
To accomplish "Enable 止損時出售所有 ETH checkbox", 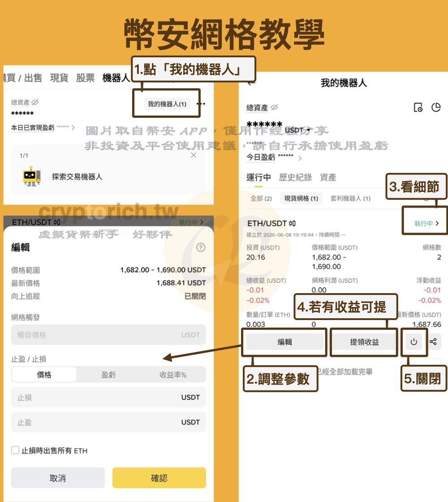I will (x=15, y=450).
